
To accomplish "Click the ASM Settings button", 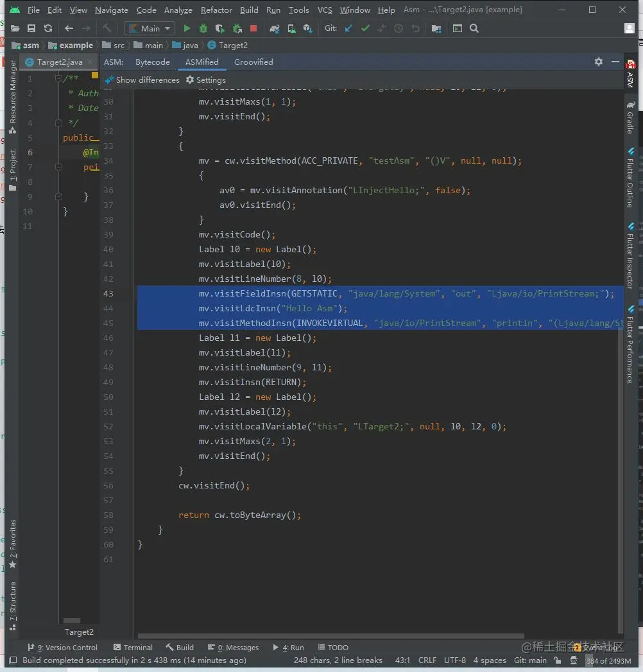I will (205, 80).
